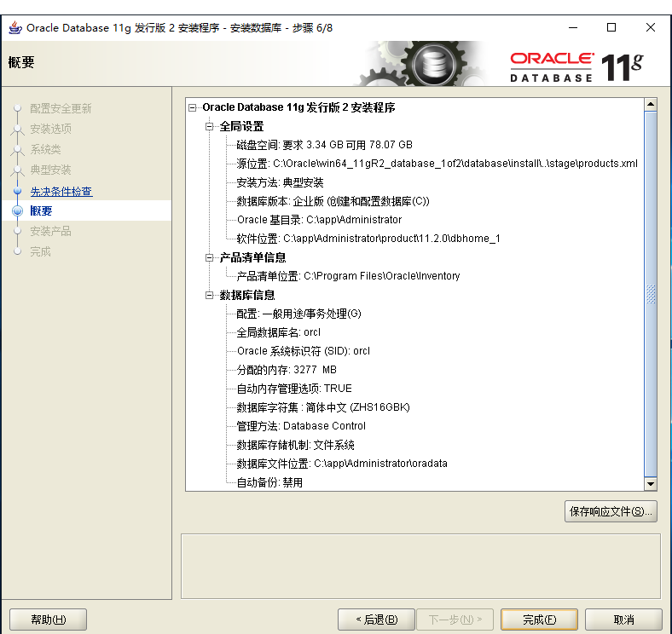Click the summary scrollbar down arrow
The height and width of the screenshot is (634, 672).
click(x=651, y=484)
